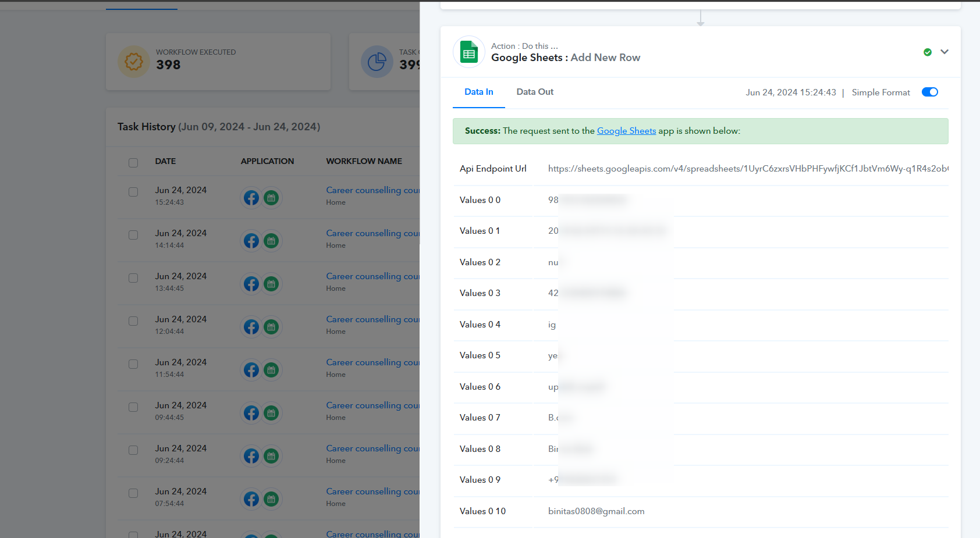Click Google Sheets icon in the 12:04:44 row

[271, 327]
